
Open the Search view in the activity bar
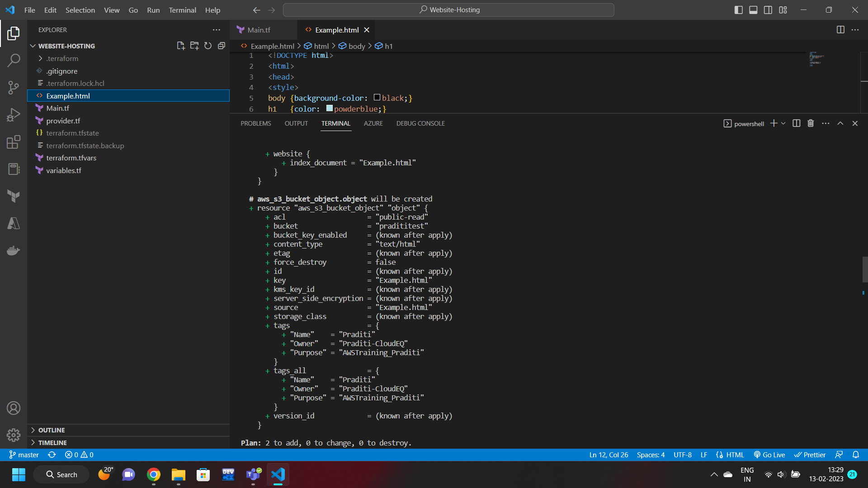tap(14, 60)
